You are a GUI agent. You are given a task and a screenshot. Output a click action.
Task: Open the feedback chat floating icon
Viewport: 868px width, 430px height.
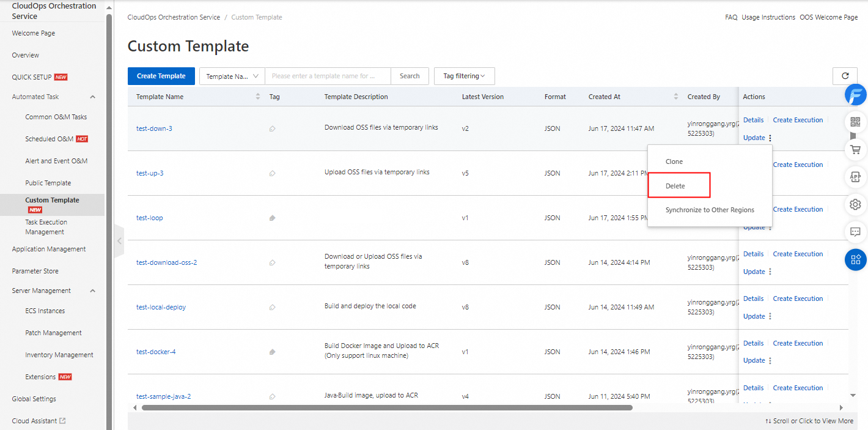pos(855,232)
